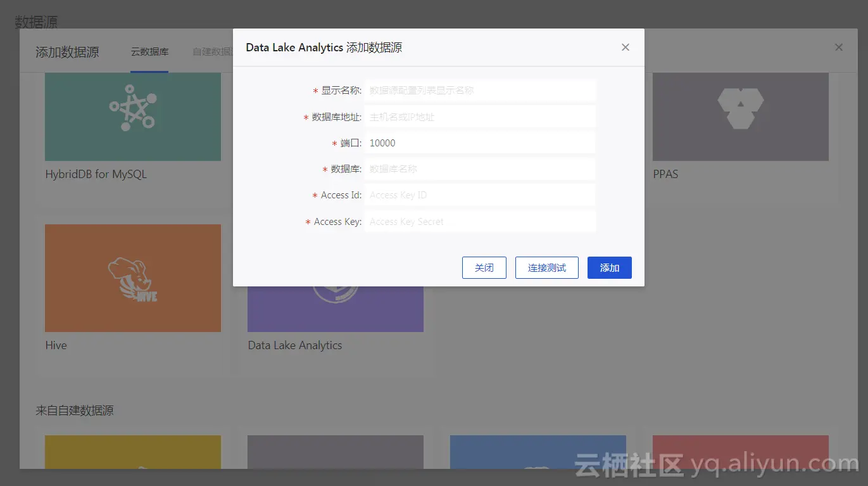Viewport: 868px width, 486px height.
Task: Click the 连接测试 button
Action: (x=547, y=267)
